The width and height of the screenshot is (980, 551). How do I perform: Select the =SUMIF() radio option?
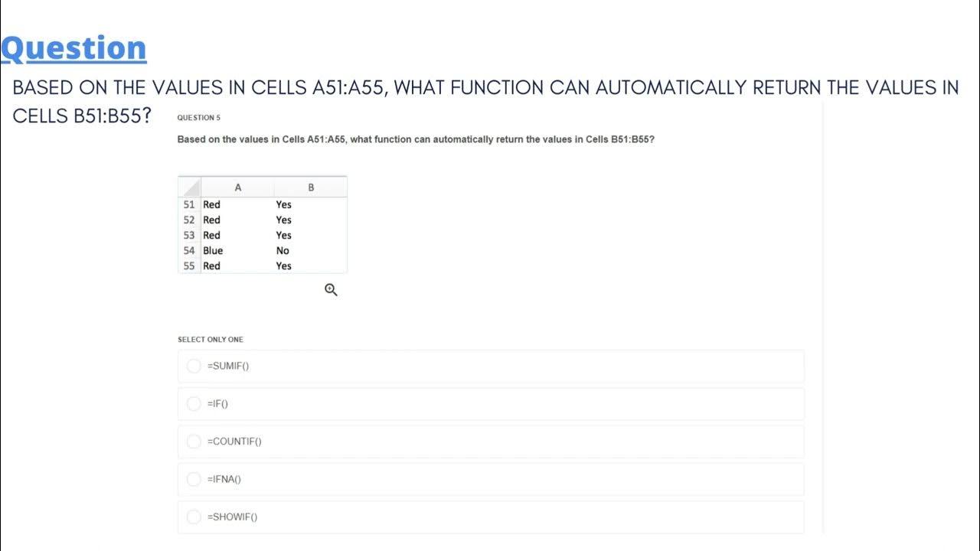coord(194,366)
